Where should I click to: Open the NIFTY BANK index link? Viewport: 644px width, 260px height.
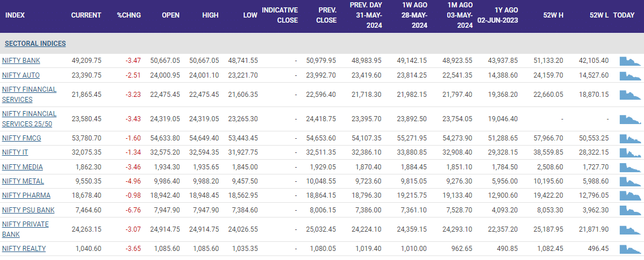pos(21,61)
